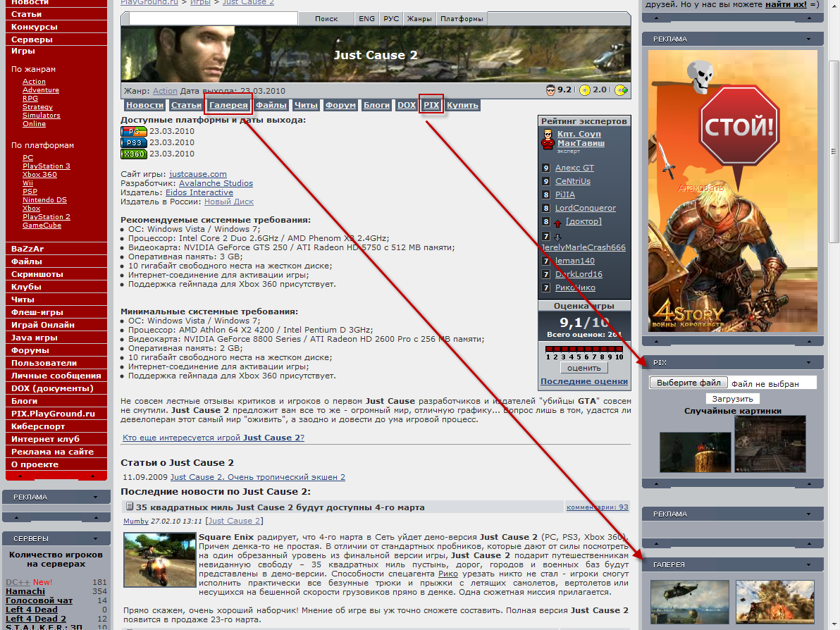Open the Форум tab for Just Cause 2
This screenshot has width=840, height=630.
(340, 105)
